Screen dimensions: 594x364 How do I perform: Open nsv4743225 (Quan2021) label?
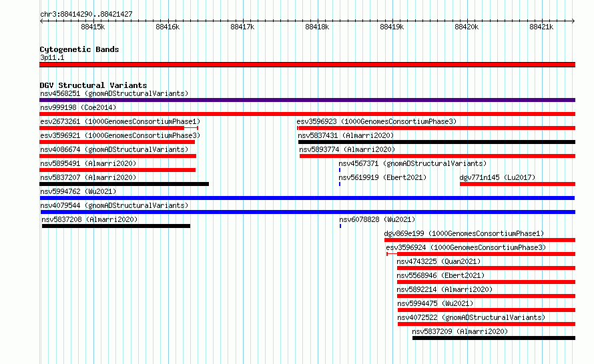coord(438,261)
